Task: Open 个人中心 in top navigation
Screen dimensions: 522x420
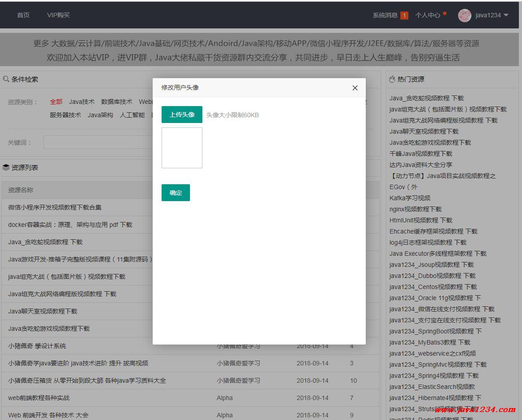Action: (x=427, y=15)
